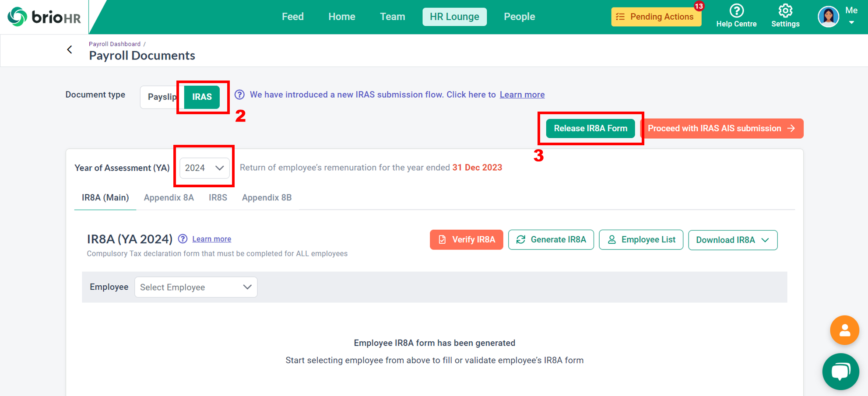
Task: Click Release IR8A Form button
Action: (x=590, y=128)
